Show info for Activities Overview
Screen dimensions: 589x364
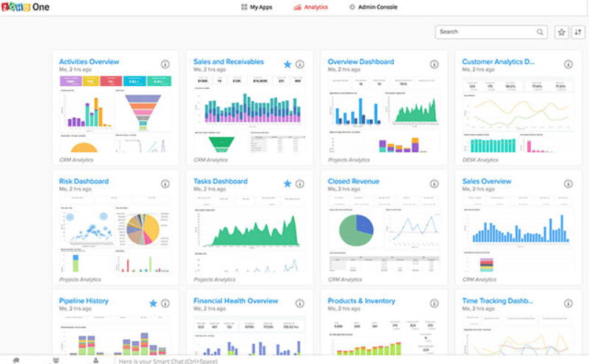165,64
